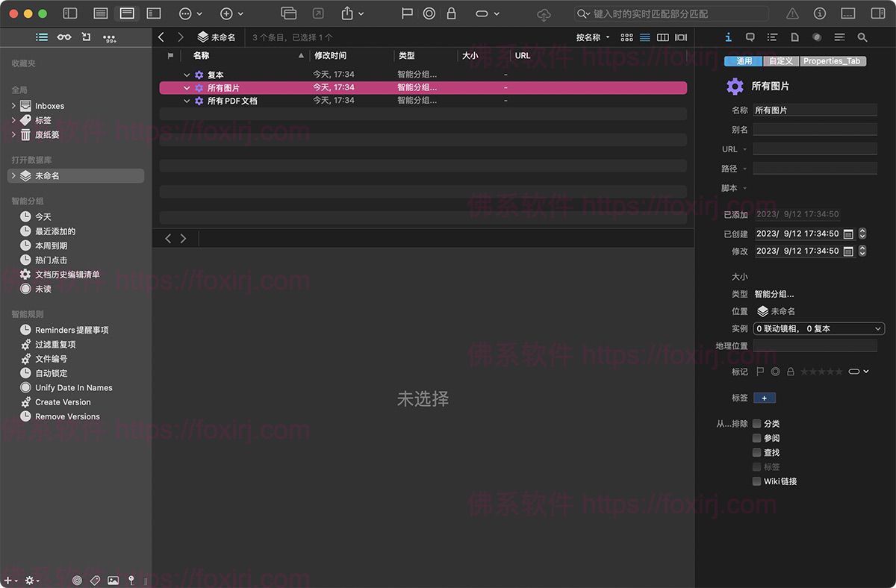Open the search inspector magnifier icon
Viewport: 896px width, 588px height.
coord(862,37)
